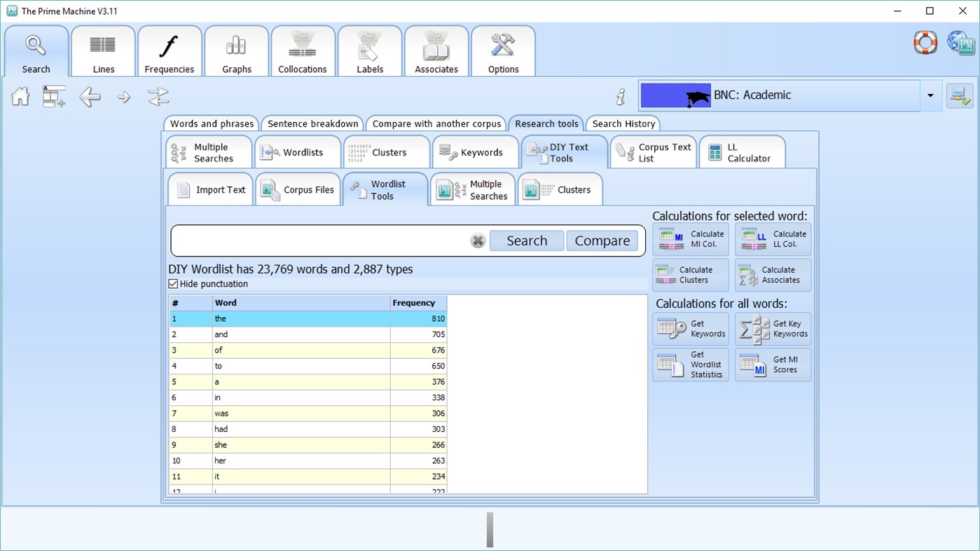The image size is (980, 551).
Task: Click Calculate MI Col. button
Action: click(691, 239)
